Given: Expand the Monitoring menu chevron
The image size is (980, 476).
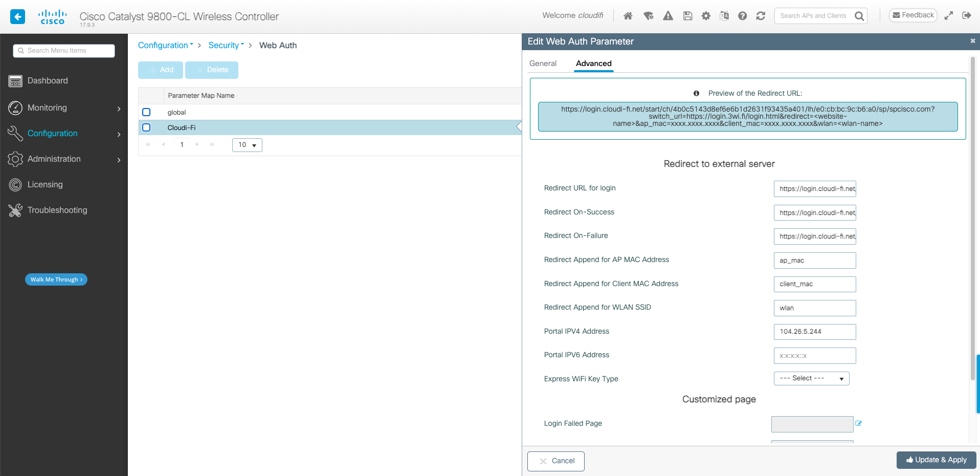Looking at the screenshot, I should 119,109.
